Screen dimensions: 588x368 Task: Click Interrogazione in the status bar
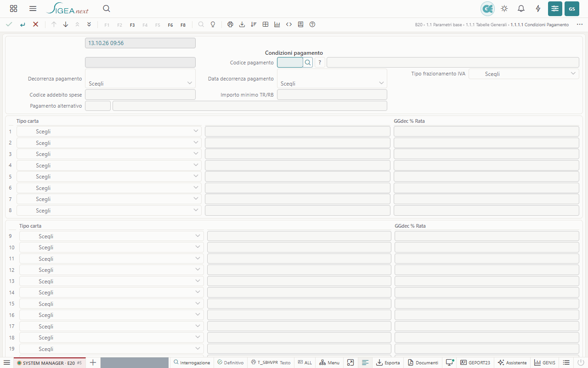192,362
